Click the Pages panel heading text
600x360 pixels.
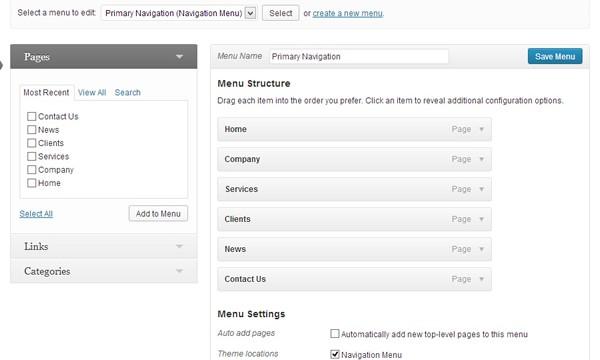tap(37, 57)
